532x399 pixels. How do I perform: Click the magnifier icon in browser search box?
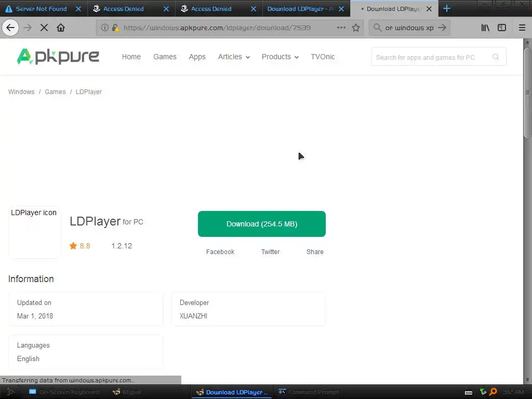(x=377, y=28)
